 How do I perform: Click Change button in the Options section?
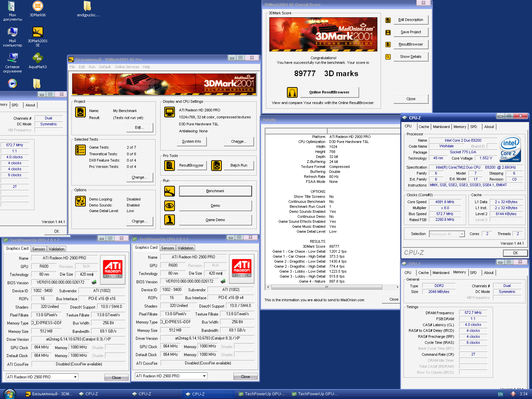(140, 221)
